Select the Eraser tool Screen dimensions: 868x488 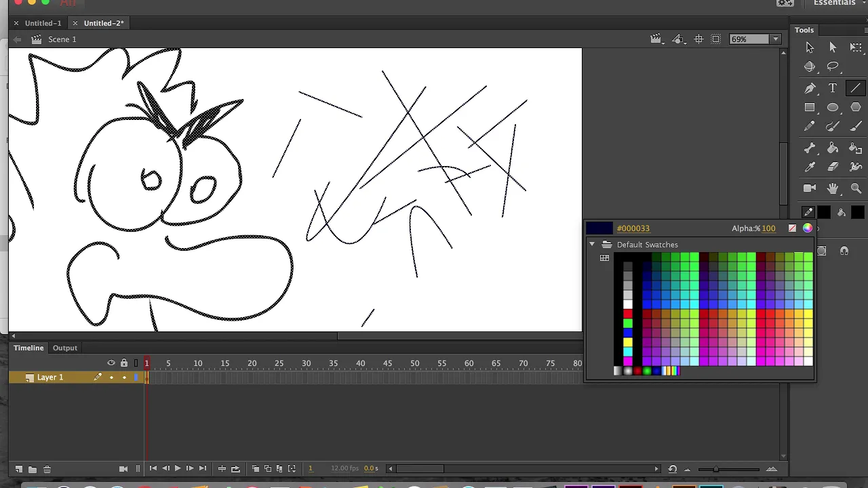tap(833, 167)
